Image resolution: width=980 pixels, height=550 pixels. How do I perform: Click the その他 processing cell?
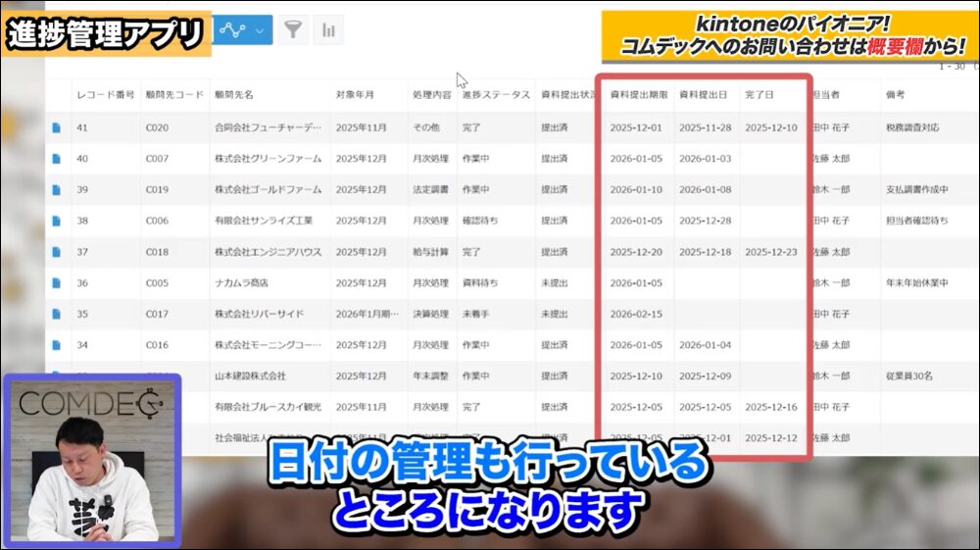tap(425, 127)
